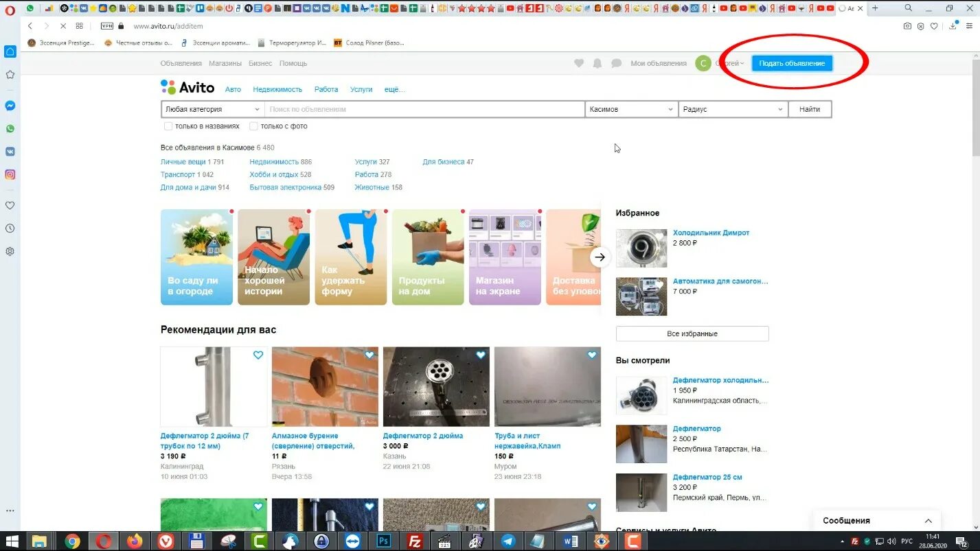Open the Радиус dropdown
The image size is (980, 551).
[733, 109]
